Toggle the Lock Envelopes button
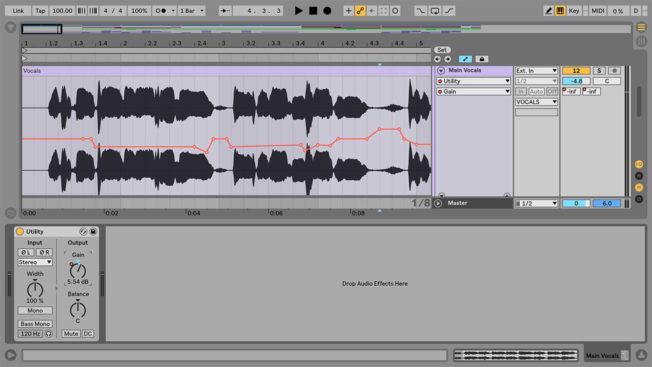 pyautogui.click(x=482, y=59)
